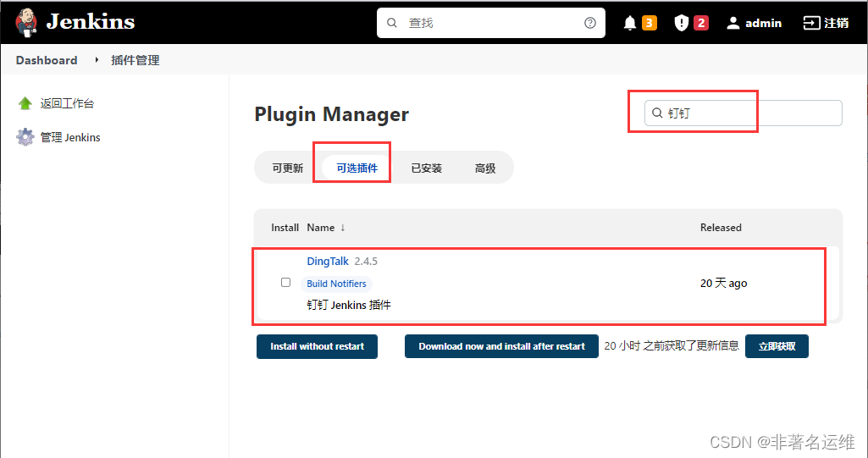Log out via 注销 link
The height and width of the screenshot is (458, 868).
836,23
